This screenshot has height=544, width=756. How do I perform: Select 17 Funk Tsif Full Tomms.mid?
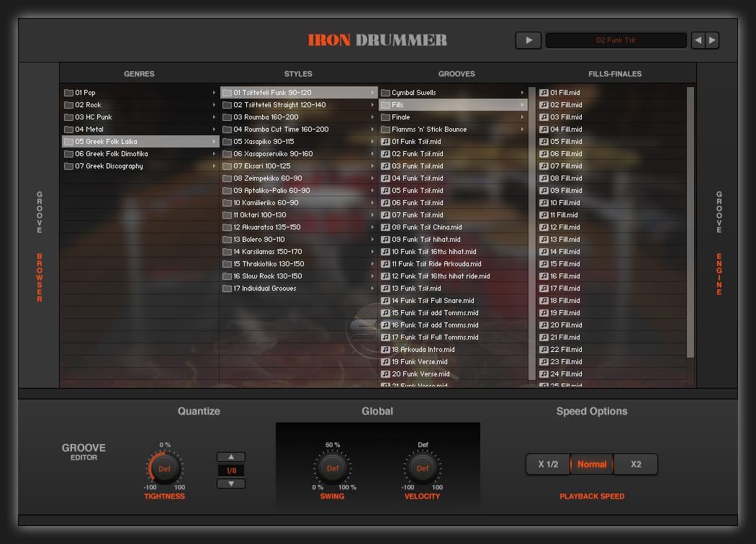point(453,337)
